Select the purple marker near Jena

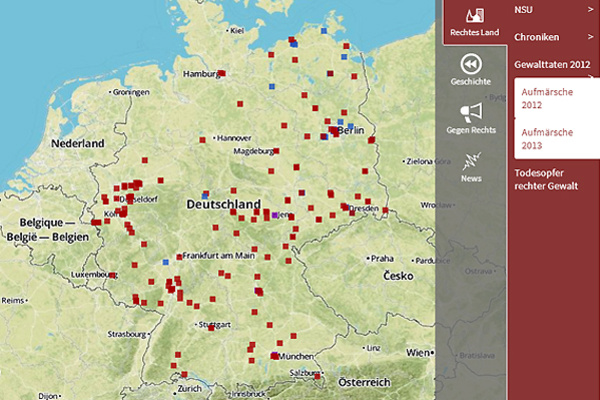pos(275,215)
